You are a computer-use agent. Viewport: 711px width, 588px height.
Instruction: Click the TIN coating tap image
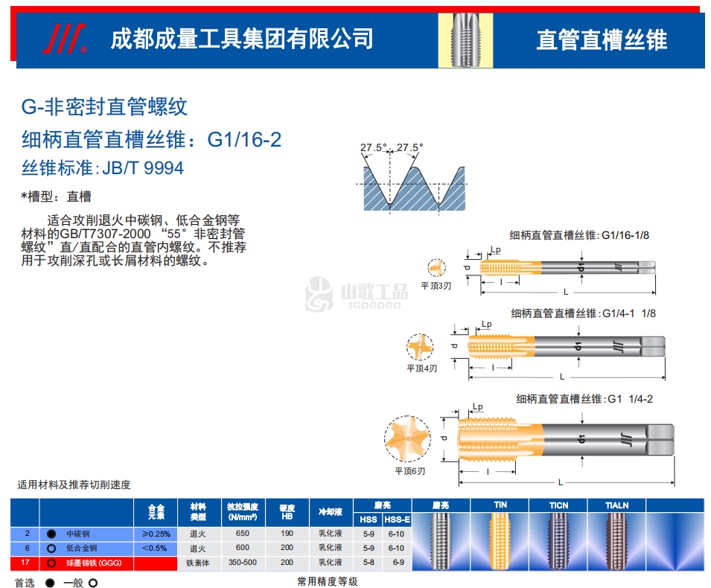click(x=500, y=541)
